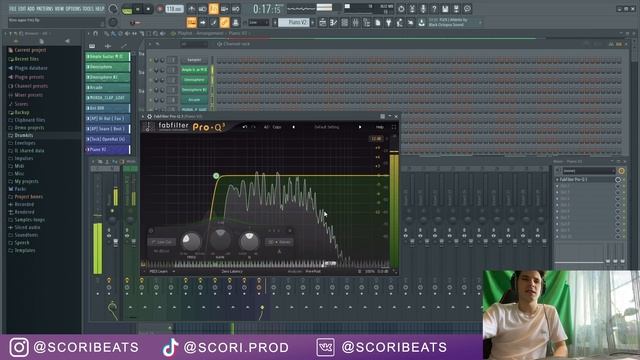Click the tempo 118 field
640x360 pixels.
174,9
